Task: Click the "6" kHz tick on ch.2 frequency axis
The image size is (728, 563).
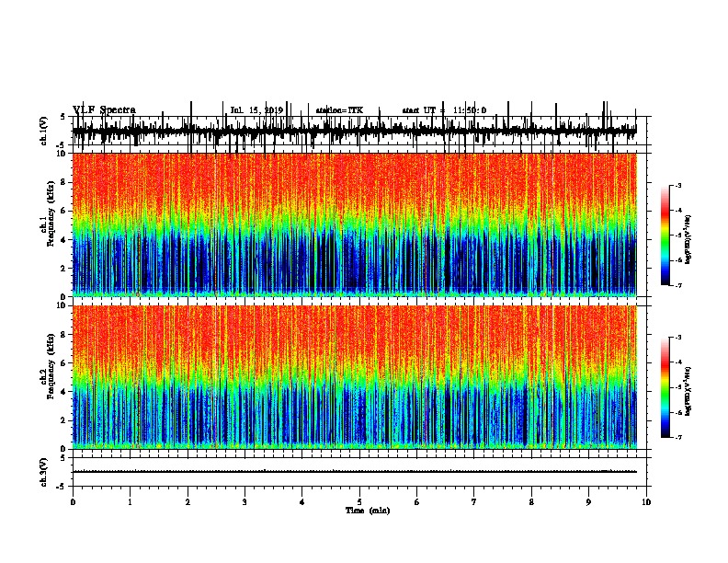Action: coord(63,363)
